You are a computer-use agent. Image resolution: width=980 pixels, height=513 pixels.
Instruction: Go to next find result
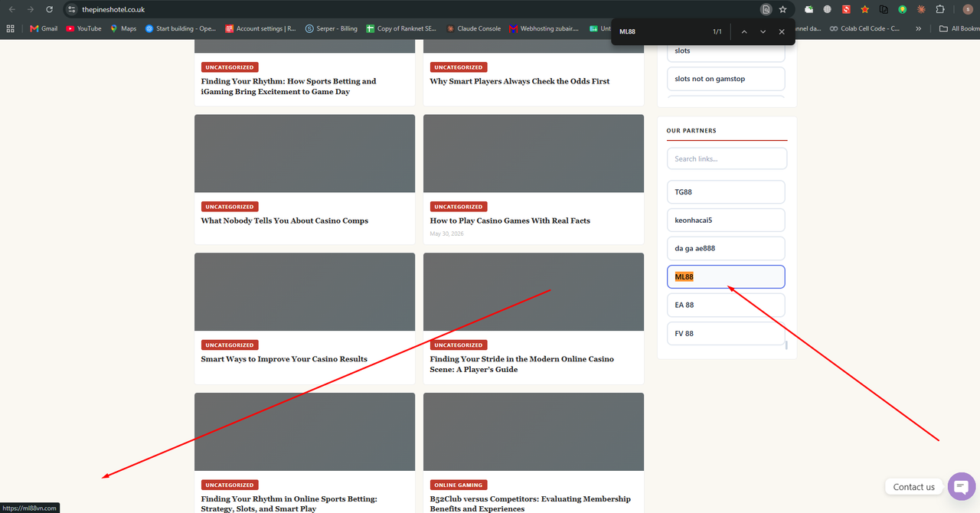[763, 31]
